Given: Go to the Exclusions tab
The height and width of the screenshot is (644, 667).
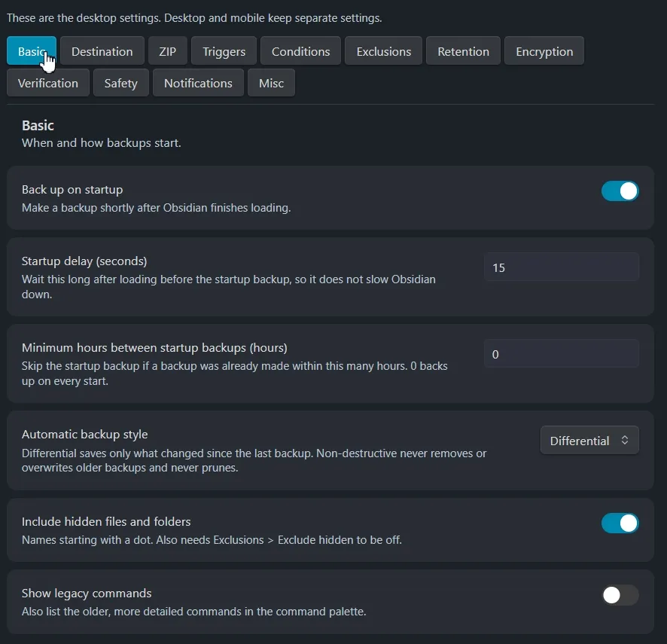Looking at the screenshot, I should tap(384, 51).
